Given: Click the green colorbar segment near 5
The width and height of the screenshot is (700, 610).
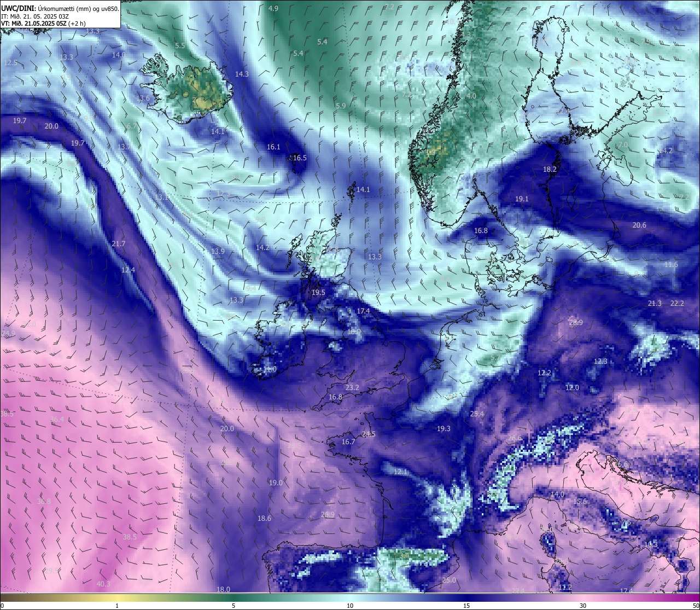Looking at the screenshot, I should point(234,597).
